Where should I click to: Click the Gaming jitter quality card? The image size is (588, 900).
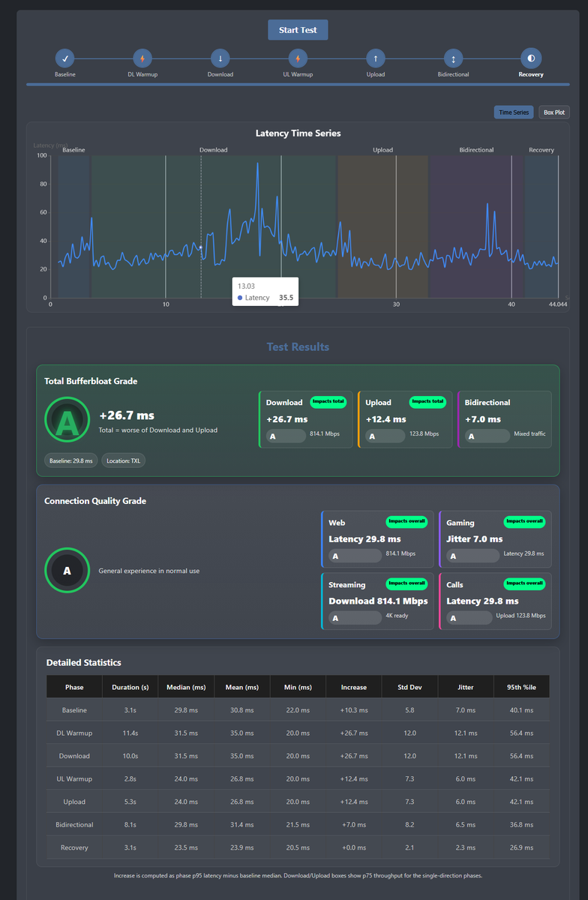tap(495, 538)
